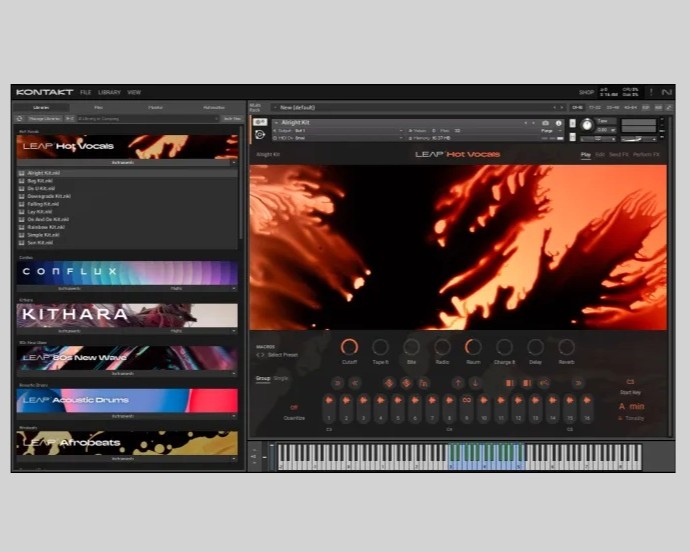Image resolution: width=690 pixels, height=552 pixels.
Task: Click the macro preset arrows icon
Action: [261, 355]
